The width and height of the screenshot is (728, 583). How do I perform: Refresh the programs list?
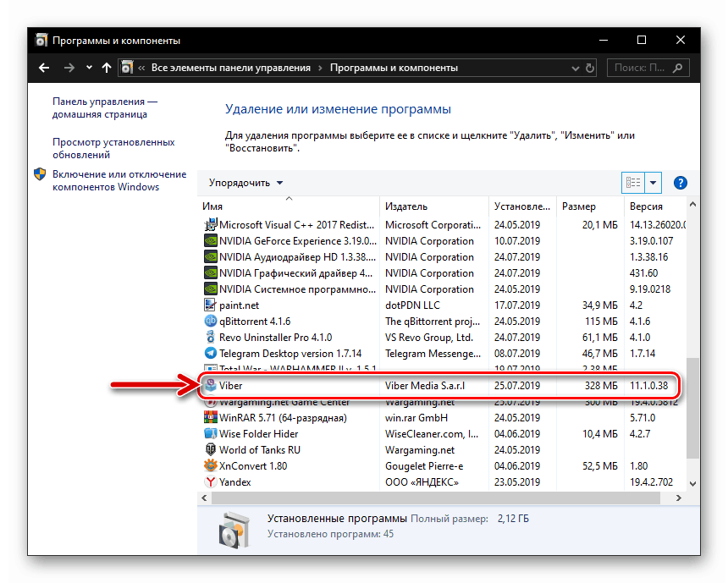[590, 69]
